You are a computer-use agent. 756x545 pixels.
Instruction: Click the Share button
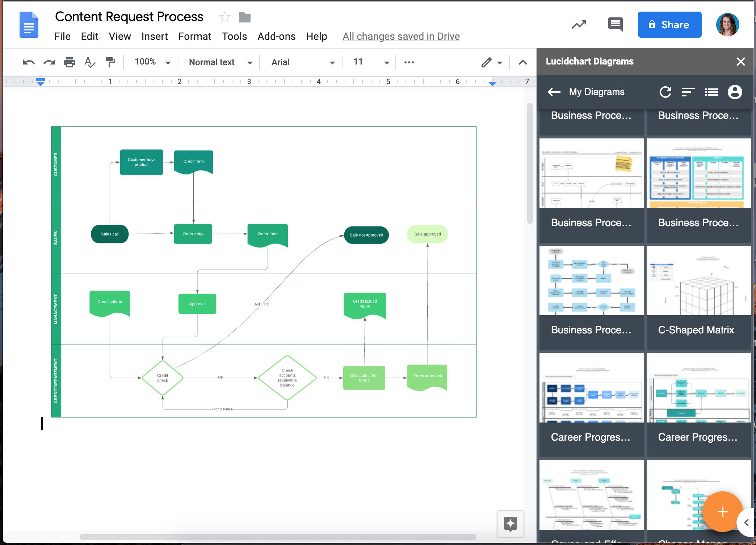click(670, 24)
